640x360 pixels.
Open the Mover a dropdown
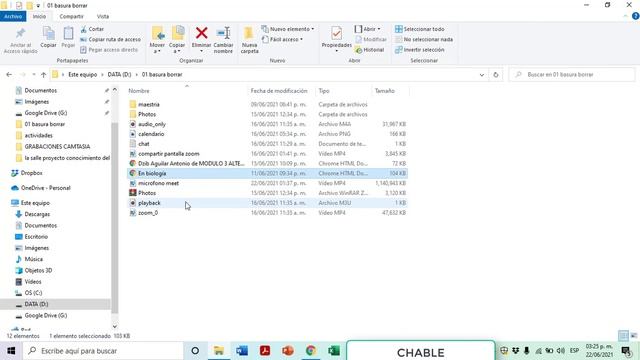pos(157,40)
